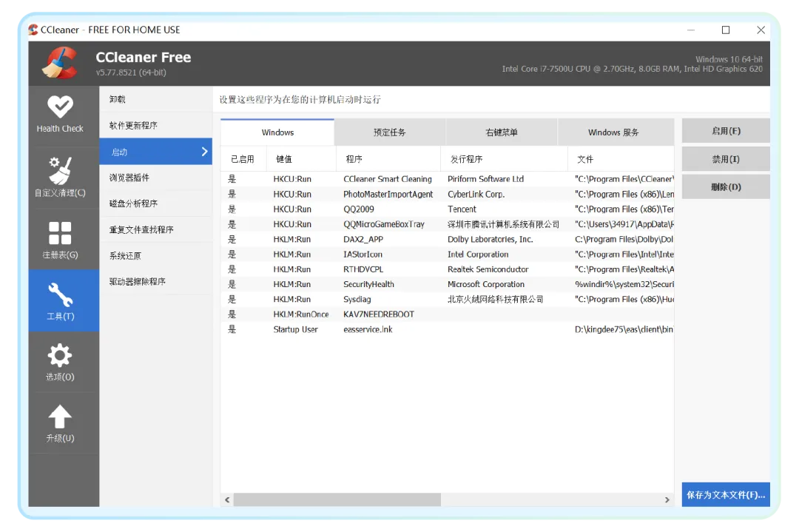Screen dimensions: 799x532
Task: Sort by the 程序 column header
Action: coord(388,159)
